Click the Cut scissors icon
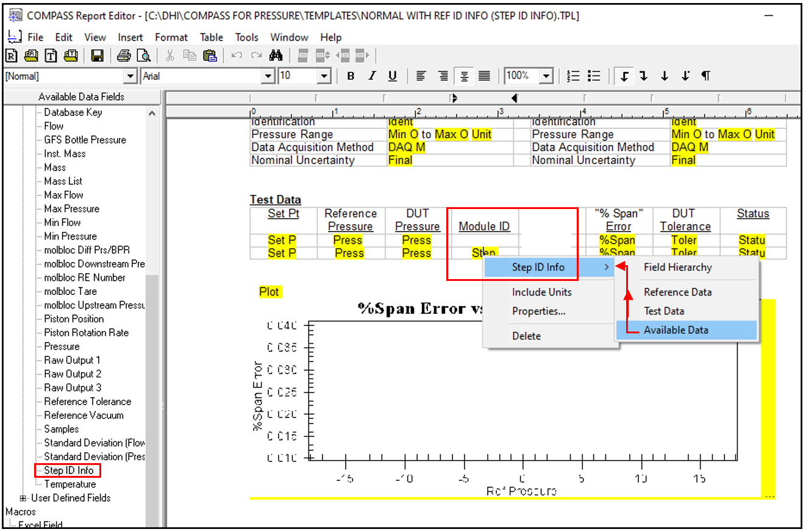806x532 pixels. 170,56
